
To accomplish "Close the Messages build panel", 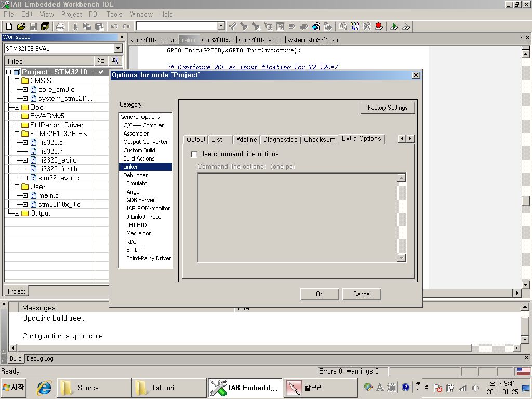I will pyautogui.click(x=4, y=304).
